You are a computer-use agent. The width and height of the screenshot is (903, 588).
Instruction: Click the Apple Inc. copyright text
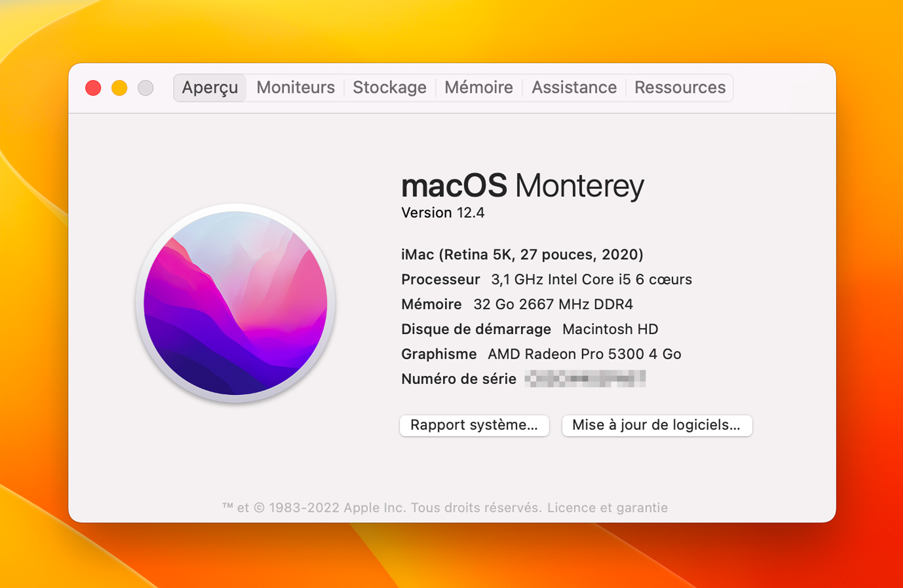click(381, 508)
